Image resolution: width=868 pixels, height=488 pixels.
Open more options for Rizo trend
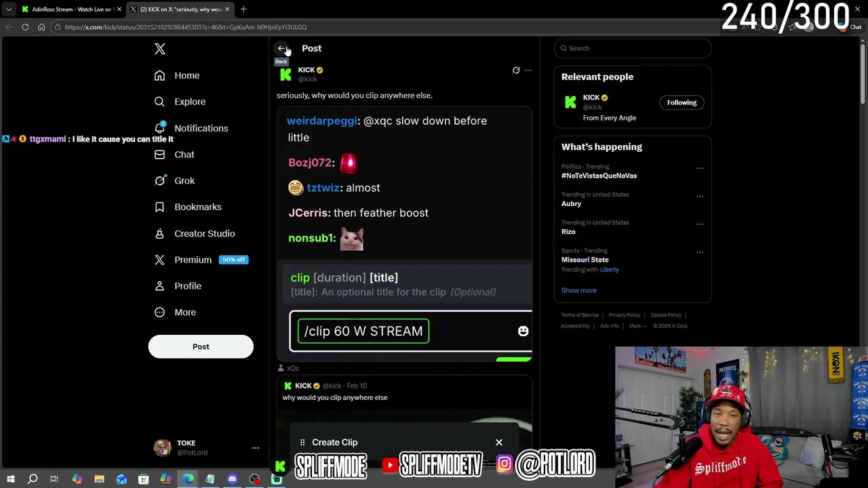[x=700, y=224]
